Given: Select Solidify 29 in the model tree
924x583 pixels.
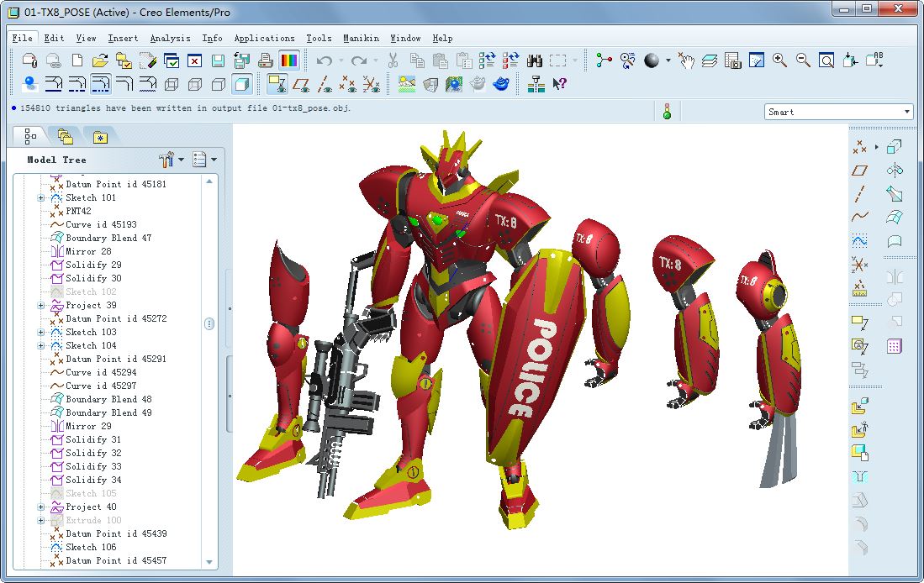Looking at the screenshot, I should [93, 265].
